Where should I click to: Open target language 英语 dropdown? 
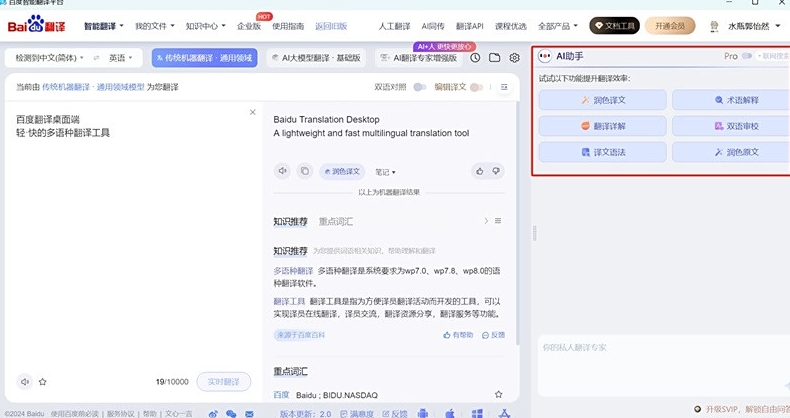tap(121, 58)
